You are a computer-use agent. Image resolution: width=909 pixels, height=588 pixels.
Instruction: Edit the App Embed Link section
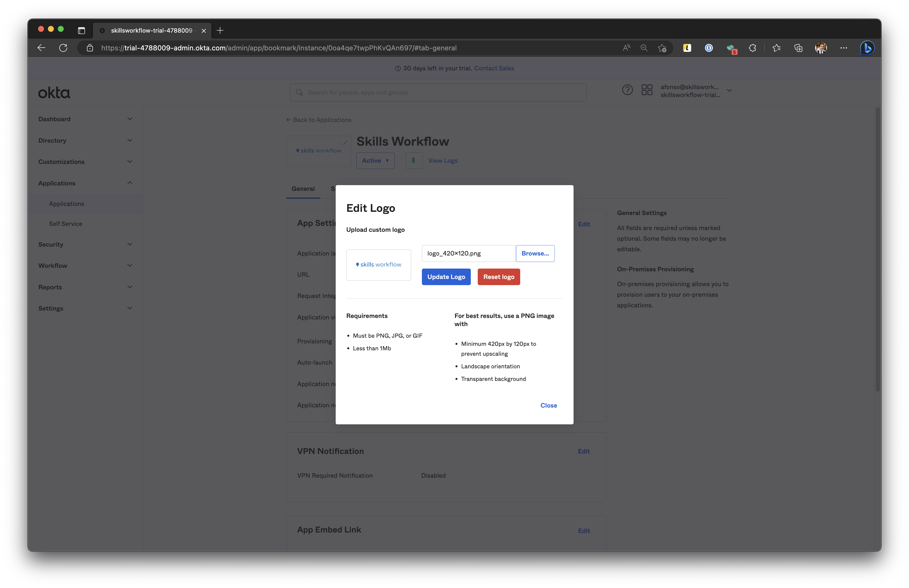(584, 530)
